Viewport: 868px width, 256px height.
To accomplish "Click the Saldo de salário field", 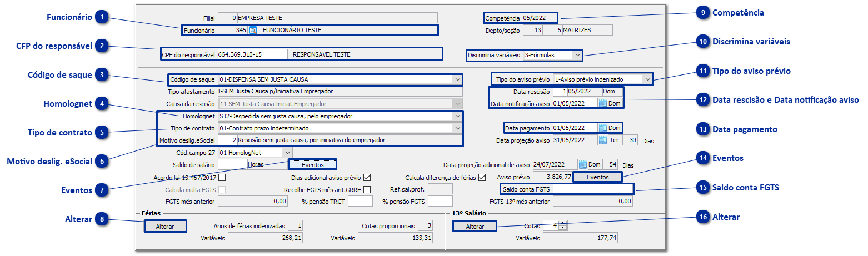I will 232,164.
